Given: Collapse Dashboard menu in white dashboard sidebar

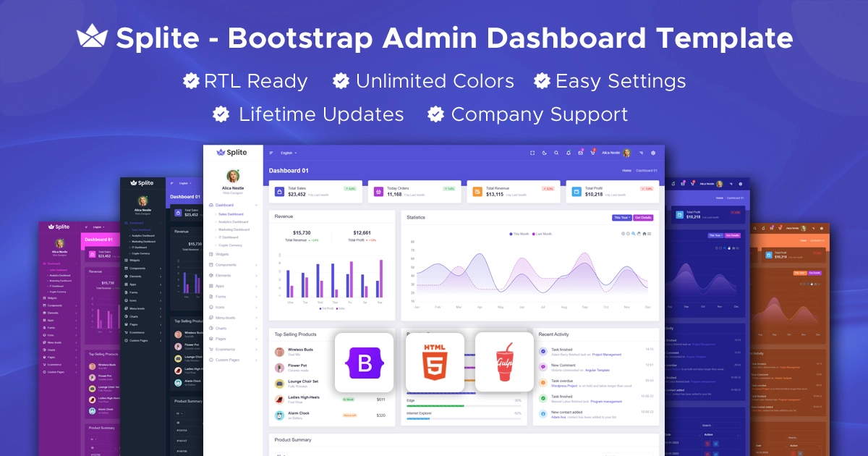Looking at the screenshot, I should [233, 205].
